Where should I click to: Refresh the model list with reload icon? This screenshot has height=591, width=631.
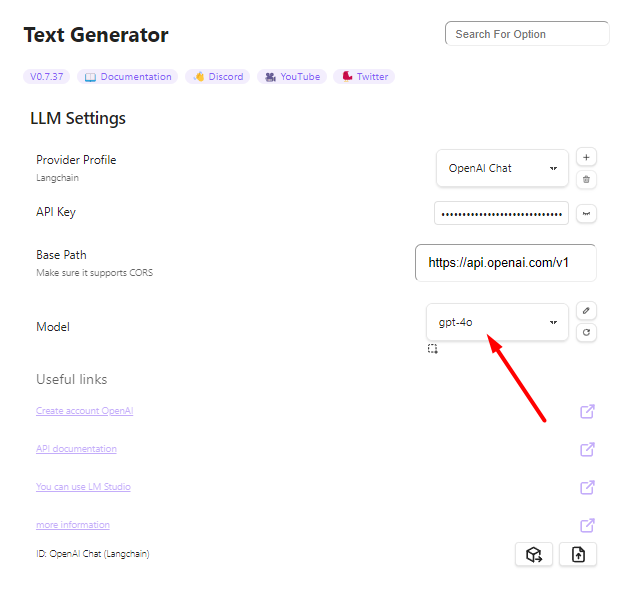pyautogui.click(x=586, y=332)
